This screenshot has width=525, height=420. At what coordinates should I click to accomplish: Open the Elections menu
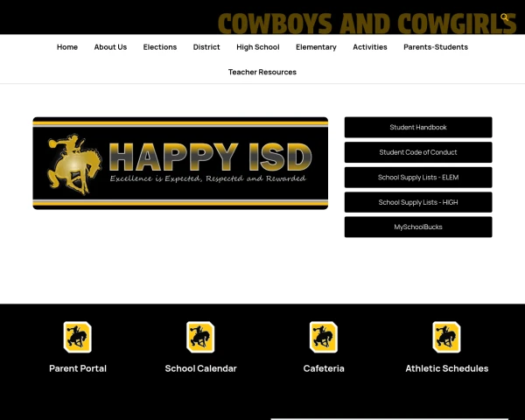[x=160, y=47]
